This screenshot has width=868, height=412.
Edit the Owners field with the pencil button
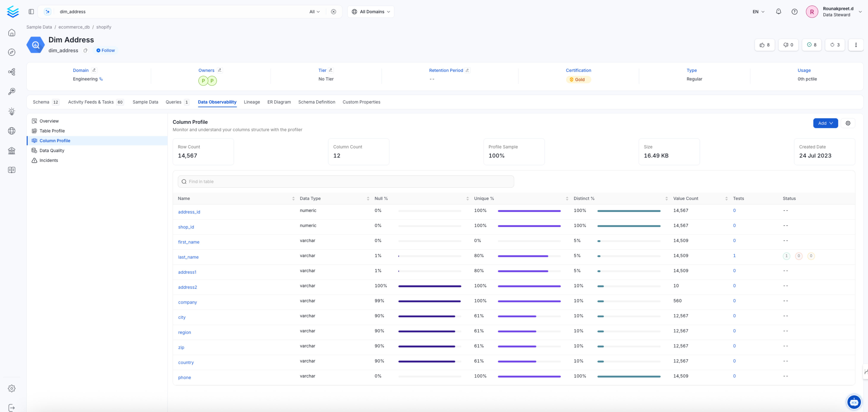[x=220, y=70]
